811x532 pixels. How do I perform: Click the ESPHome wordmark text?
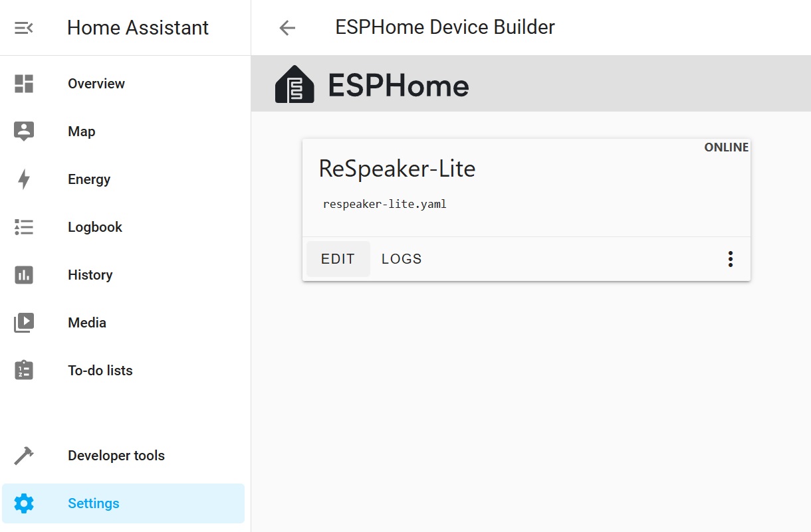(398, 86)
